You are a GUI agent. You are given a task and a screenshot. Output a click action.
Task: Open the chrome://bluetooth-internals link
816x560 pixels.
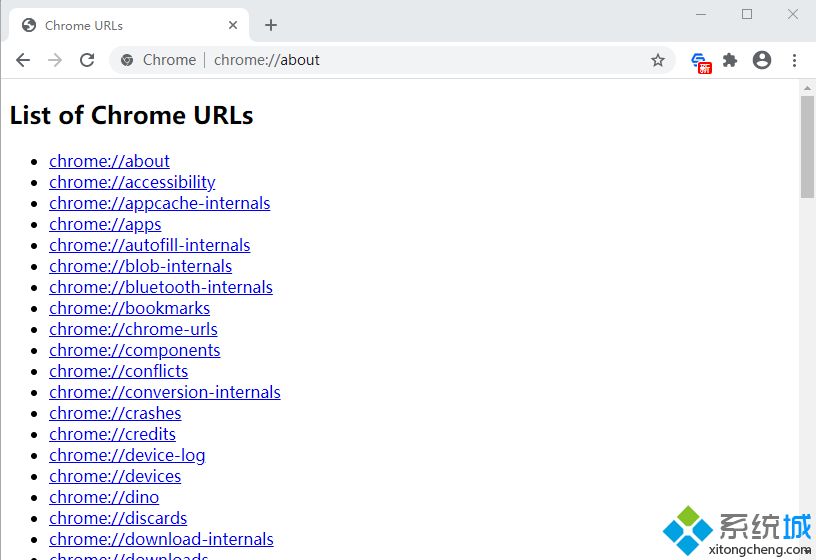(x=161, y=287)
